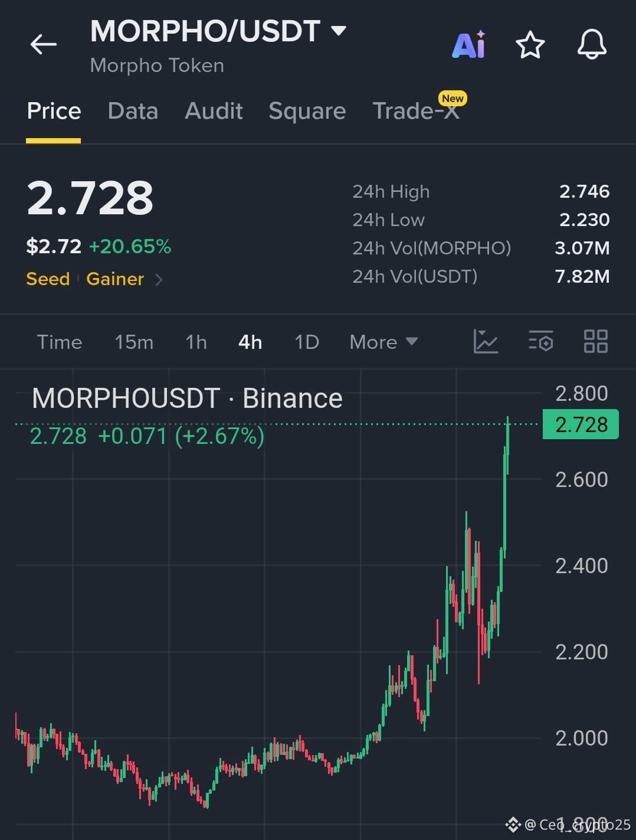Select the 1D chart interval

tap(307, 342)
